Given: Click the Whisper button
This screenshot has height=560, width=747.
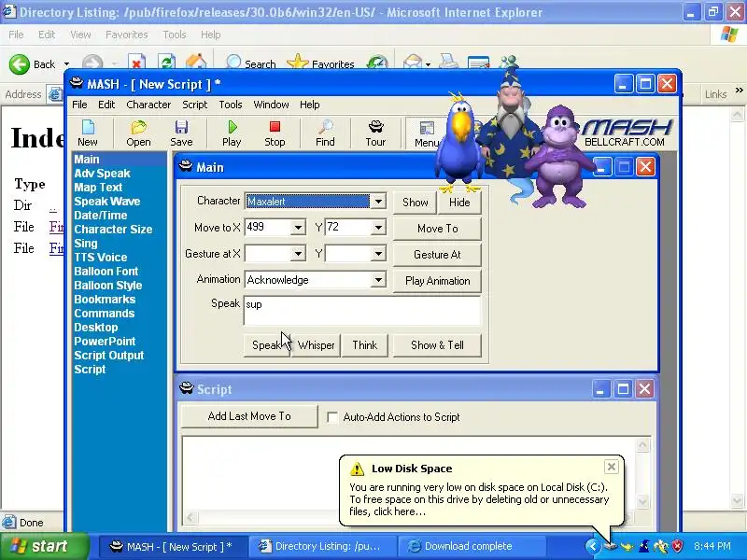Looking at the screenshot, I should click(316, 345).
